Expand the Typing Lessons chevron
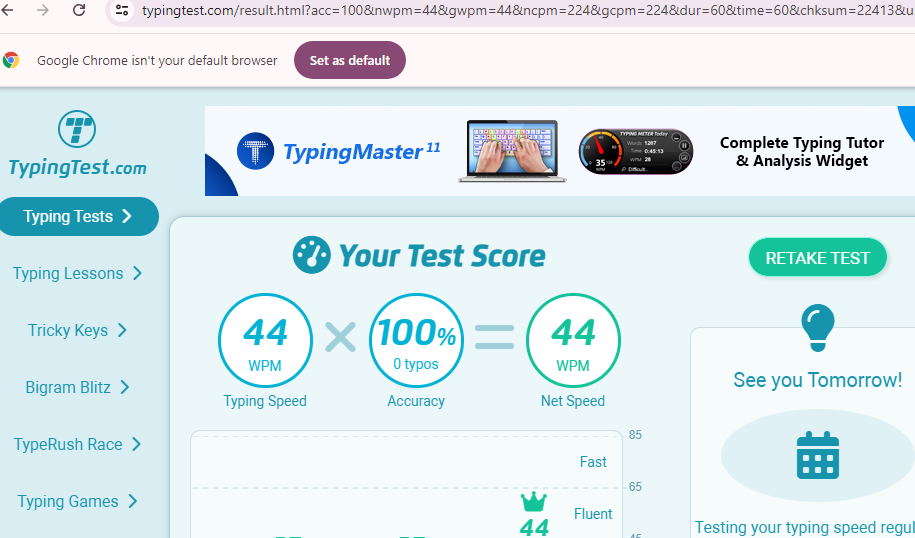Screen dimensions: 915x538 click(x=137, y=273)
